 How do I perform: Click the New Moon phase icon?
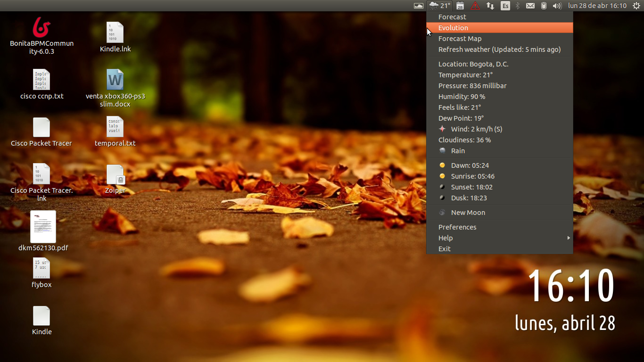[x=442, y=212]
